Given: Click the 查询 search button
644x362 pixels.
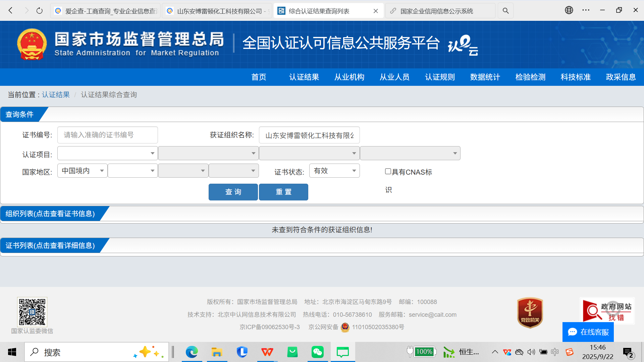Looking at the screenshot, I should 233,192.
